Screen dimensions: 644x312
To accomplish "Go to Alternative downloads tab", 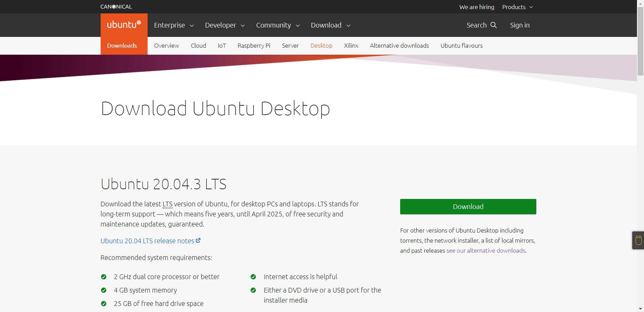I will [399, 46].
